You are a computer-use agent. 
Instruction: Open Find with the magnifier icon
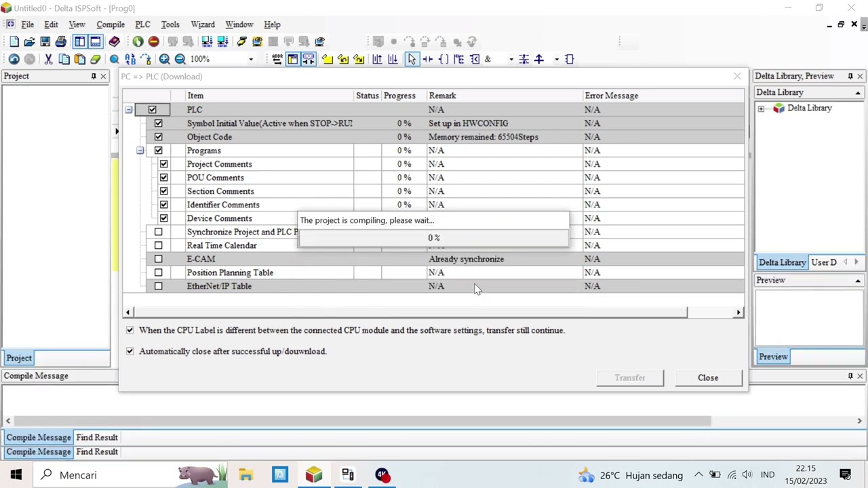(x=114, y=60)
